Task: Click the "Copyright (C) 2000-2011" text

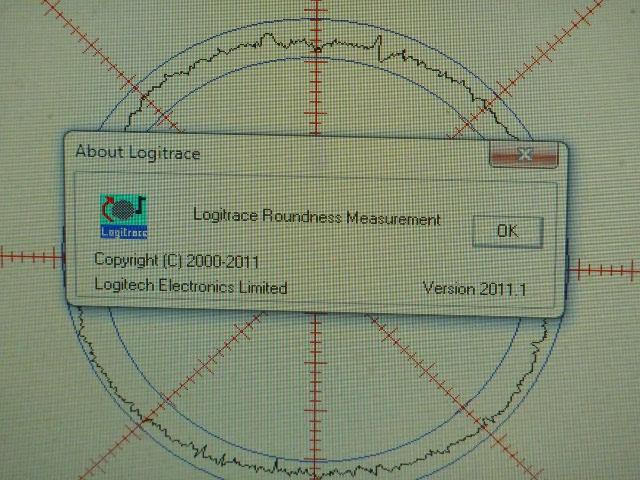Action: pyautogui.click(x=176, y=260)
